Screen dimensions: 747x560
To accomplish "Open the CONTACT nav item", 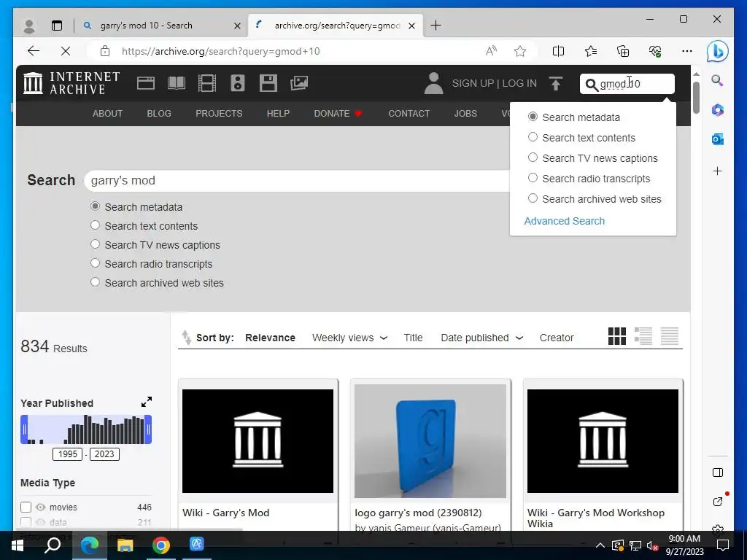I will tap(409, 113).
